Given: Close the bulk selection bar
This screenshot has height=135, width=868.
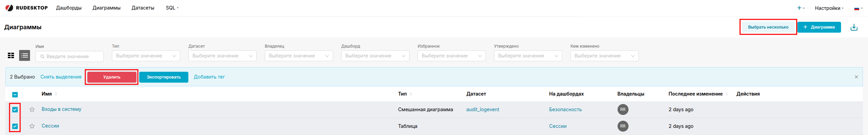Looking at the screenshot, I should (x=856, y=77).
